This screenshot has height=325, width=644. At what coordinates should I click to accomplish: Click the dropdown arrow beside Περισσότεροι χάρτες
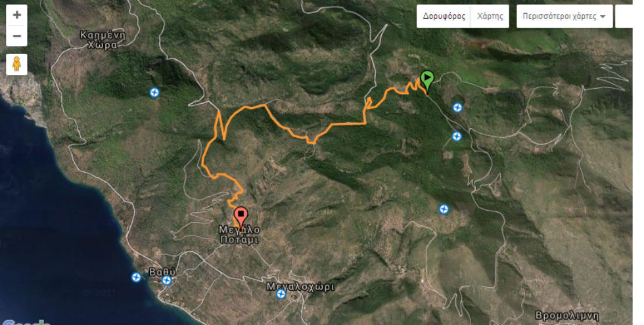(603, 17)
